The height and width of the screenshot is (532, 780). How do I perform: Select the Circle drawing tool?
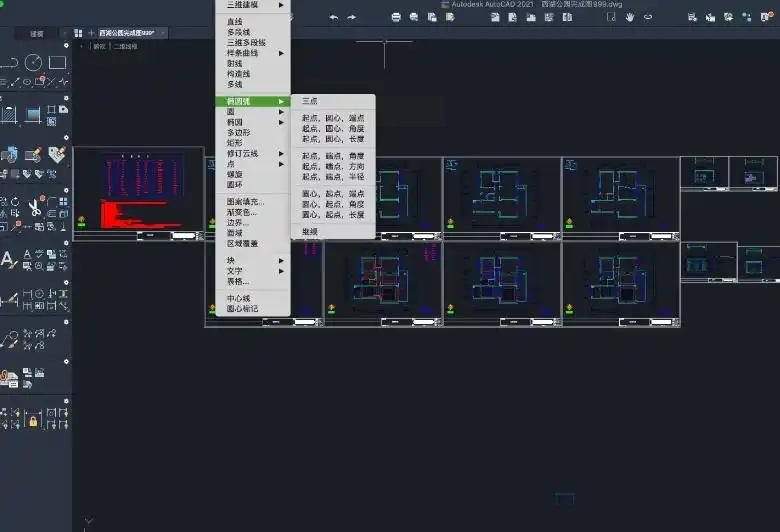(x=33, y=63)
